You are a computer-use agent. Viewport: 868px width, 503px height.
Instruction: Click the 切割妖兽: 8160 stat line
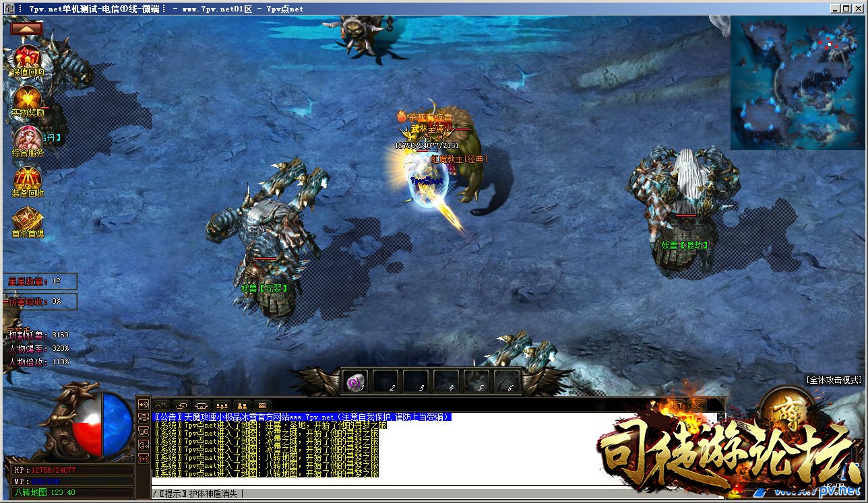38,335
